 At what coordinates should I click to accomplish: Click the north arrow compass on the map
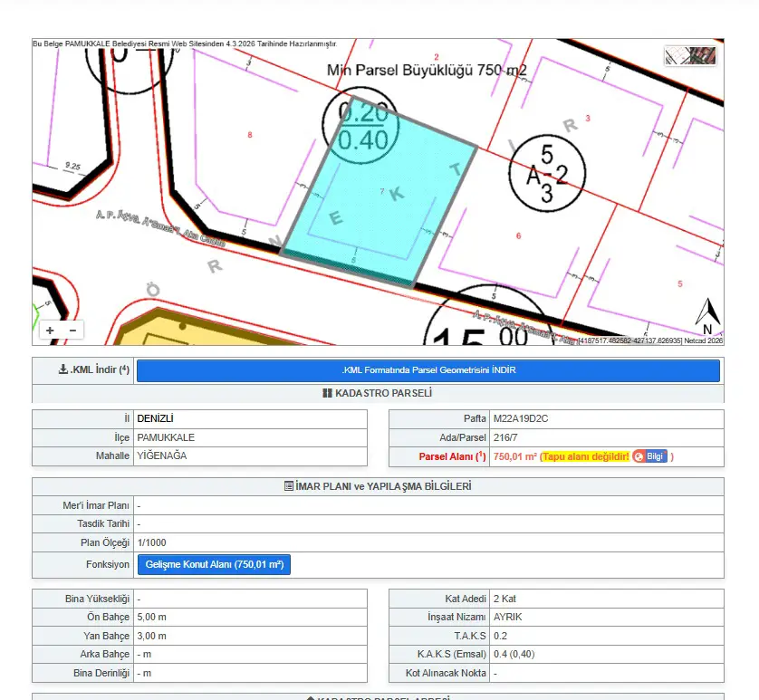point(707,317)
